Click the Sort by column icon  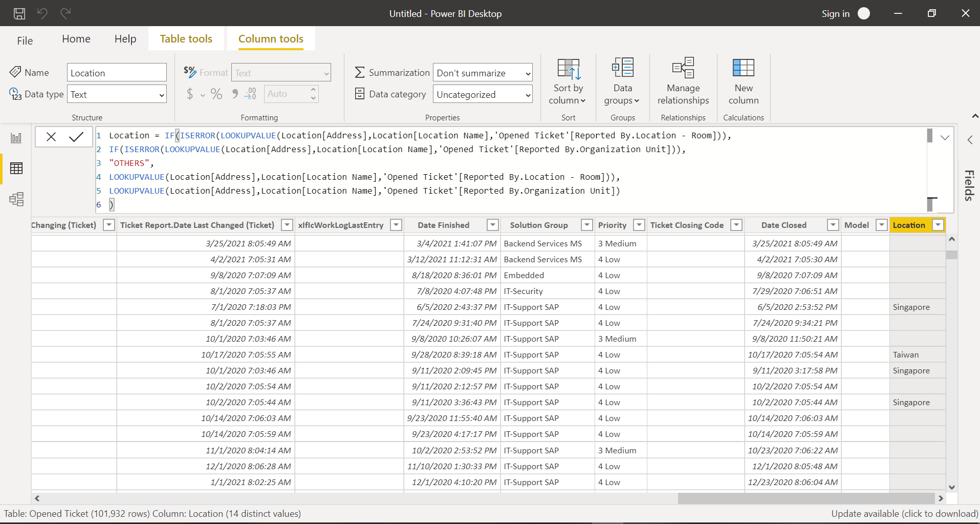tap(569, 69)
